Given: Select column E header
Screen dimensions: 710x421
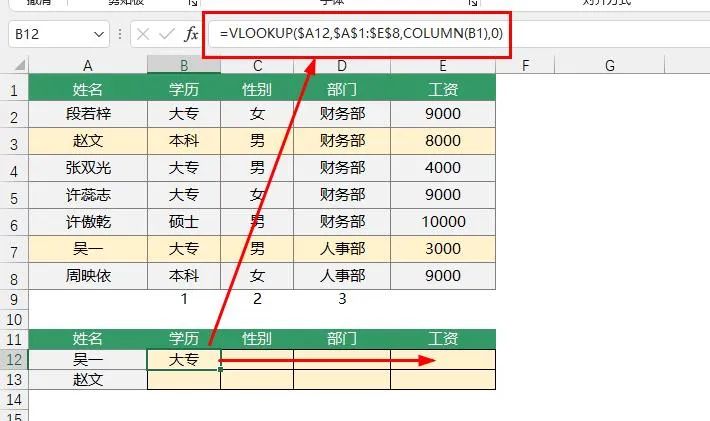Looking at the screenshot, I should pyautogui.click(x=443, y=66).
